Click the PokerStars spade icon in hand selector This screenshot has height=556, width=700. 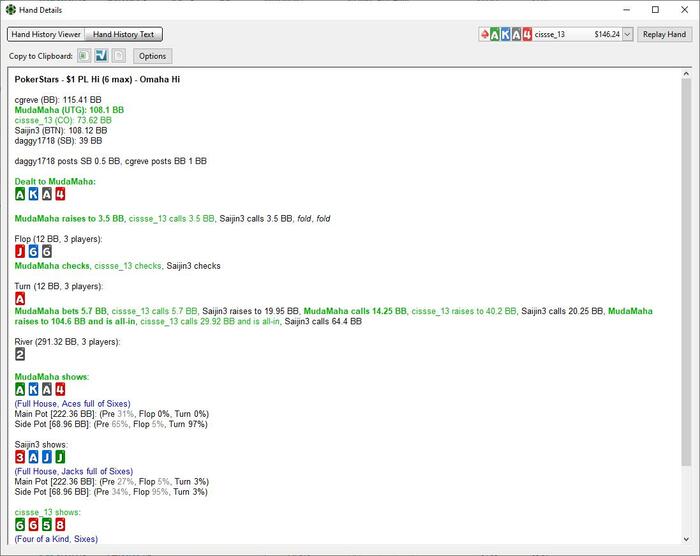484,34
